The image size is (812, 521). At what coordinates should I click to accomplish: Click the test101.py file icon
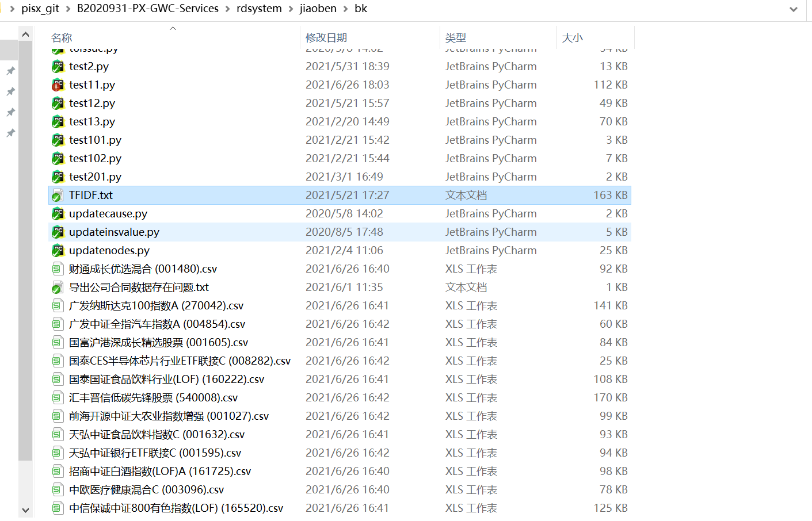[58, 140]
